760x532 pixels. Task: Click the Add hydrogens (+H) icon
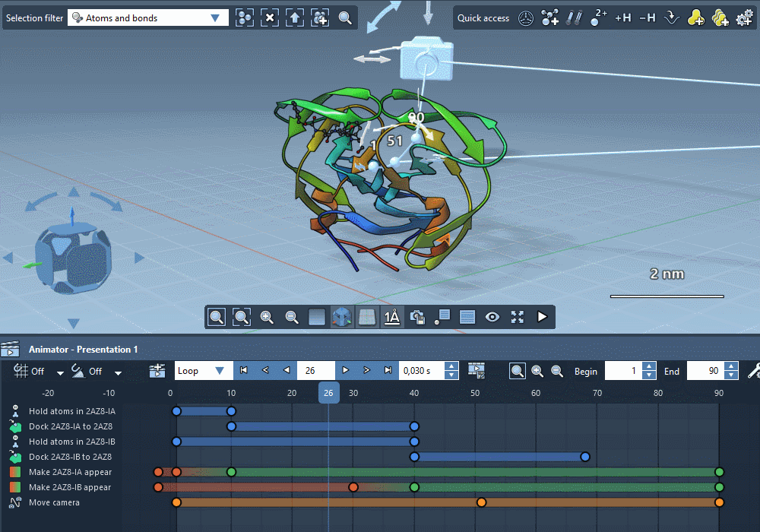click(623, 17)
